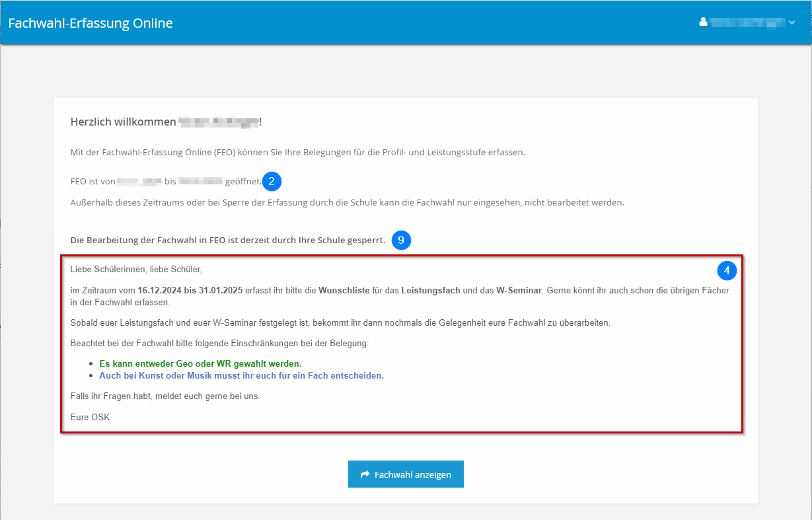Click the bold word 'W-Seminar' in the date paragraph

519,290
